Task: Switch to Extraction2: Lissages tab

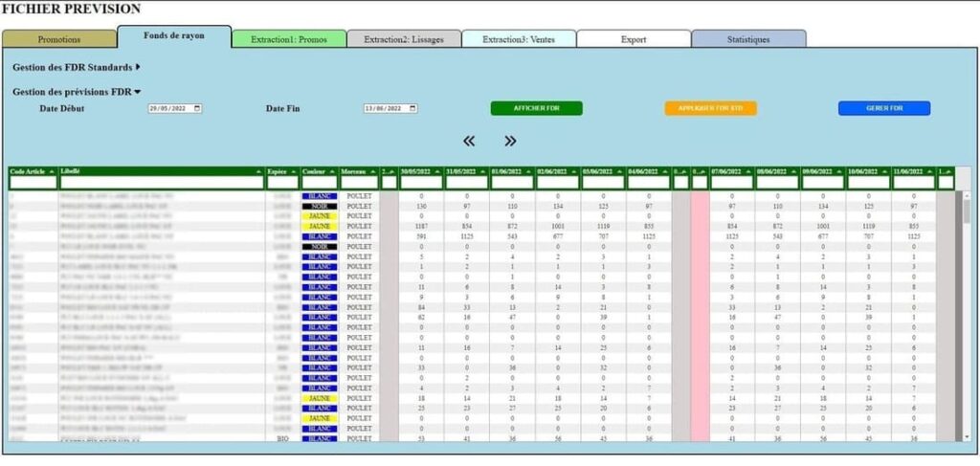Action: point(404,39)
